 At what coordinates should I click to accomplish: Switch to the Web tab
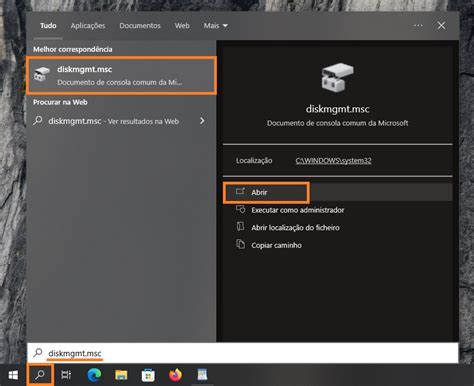[x=182, y=26]
